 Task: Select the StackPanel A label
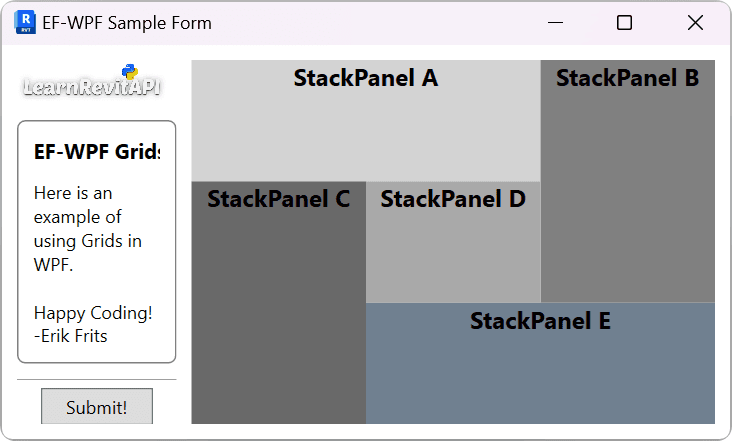click(366, 78)
